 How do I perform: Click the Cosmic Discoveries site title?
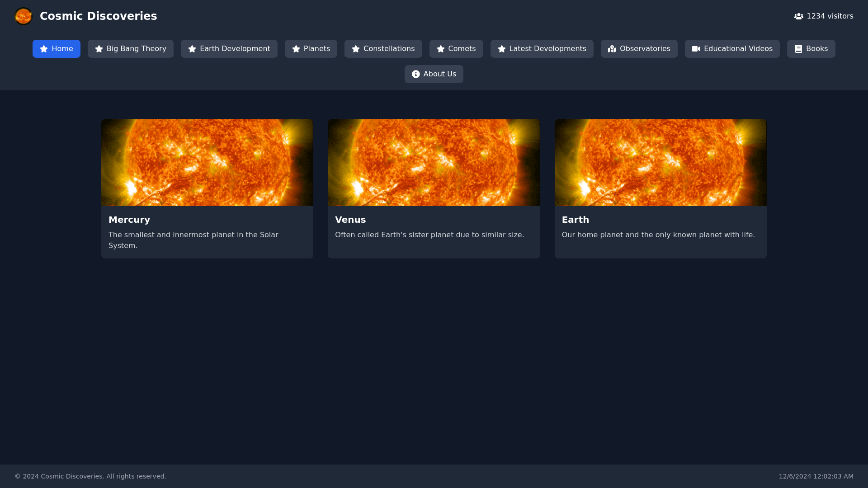(x=98, y=16)
